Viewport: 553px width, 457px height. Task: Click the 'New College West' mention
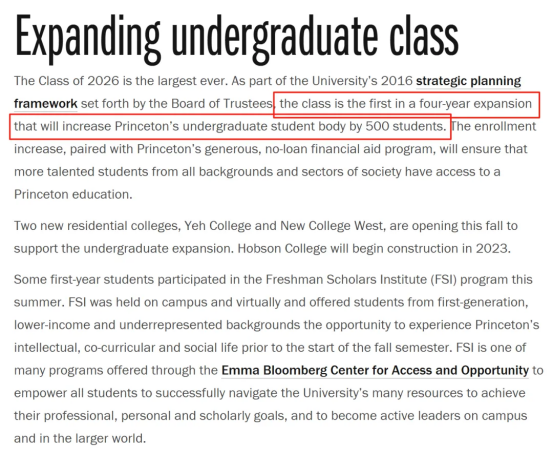tap(331, 226)
